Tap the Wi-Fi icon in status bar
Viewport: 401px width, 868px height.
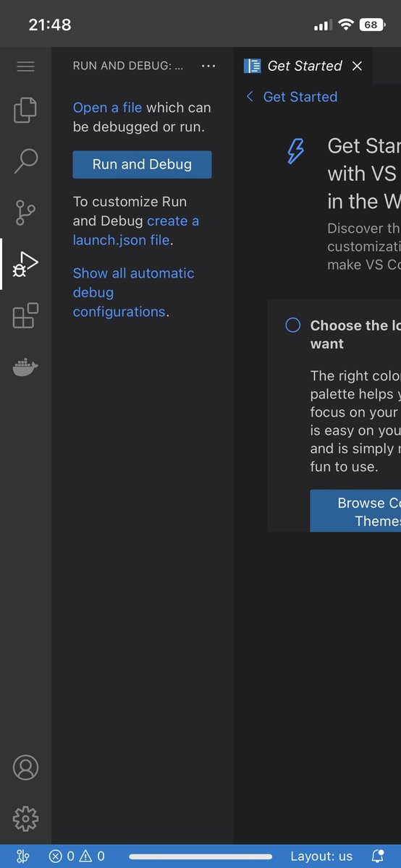(x=345, y=25)
